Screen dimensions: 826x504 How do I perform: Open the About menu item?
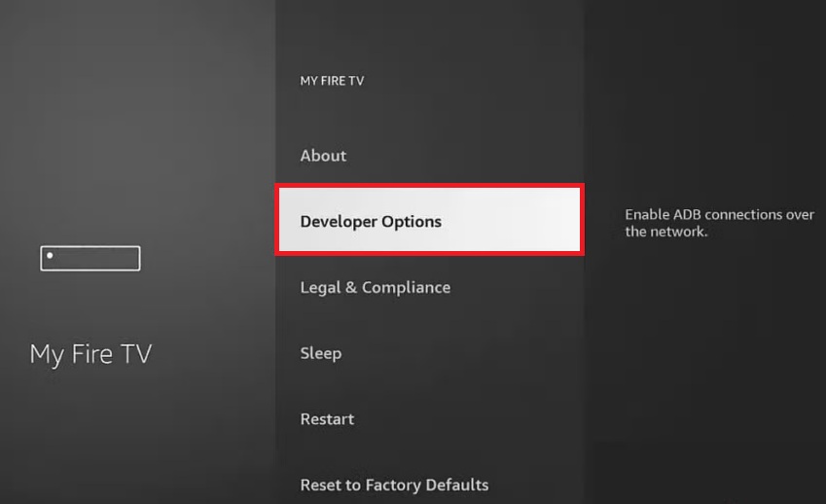pos(429,156)
